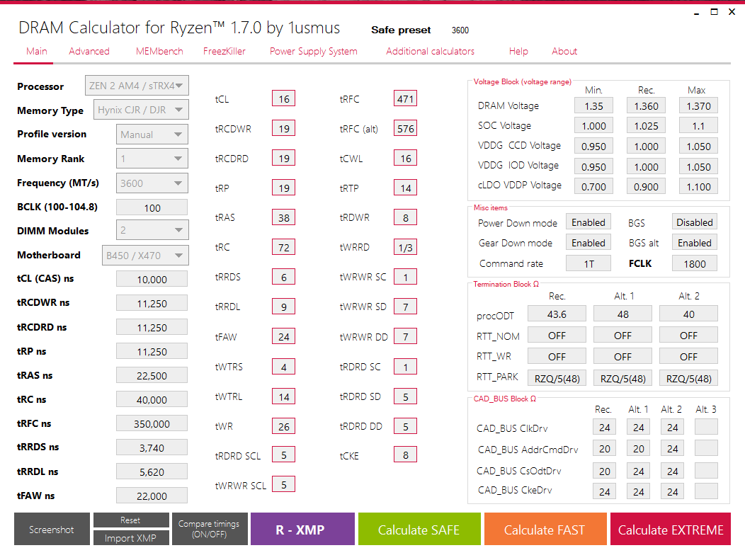Click Power Down mode Enabled value
Screen dimensions: 745x560
(x=588, y=222)
